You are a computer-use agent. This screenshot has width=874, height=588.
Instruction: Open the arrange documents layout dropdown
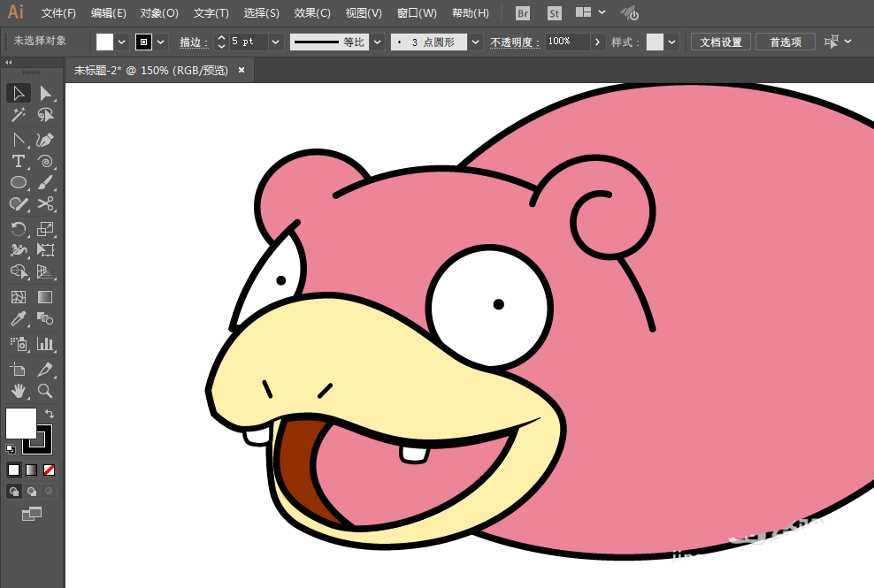[x=591, y=12]
